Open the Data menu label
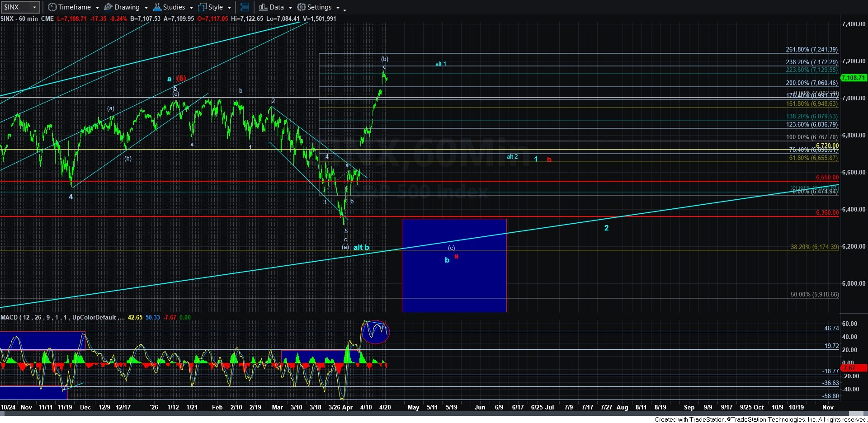This screenshot has height=423, width=868. click(276, 7)
